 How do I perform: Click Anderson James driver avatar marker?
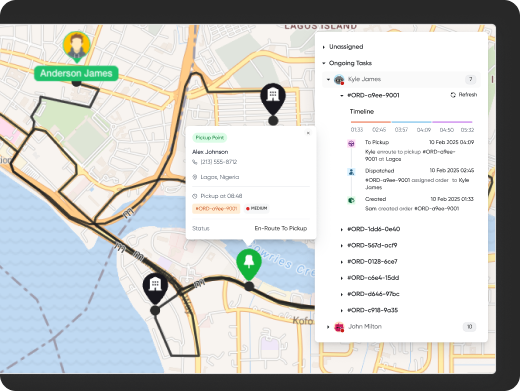tap(77, 46)
